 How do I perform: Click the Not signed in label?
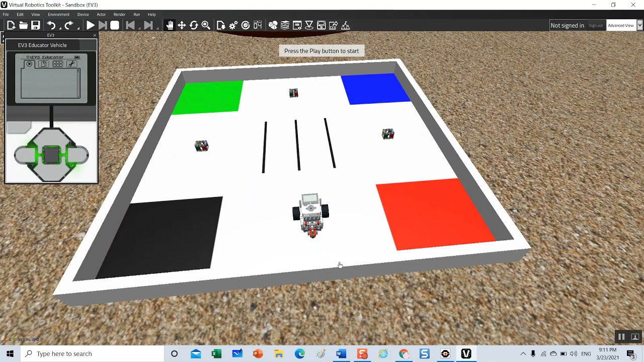tap(567, 26)
